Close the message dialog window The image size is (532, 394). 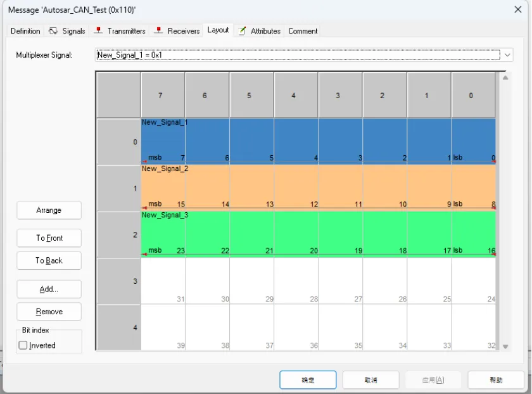[517, 10]
